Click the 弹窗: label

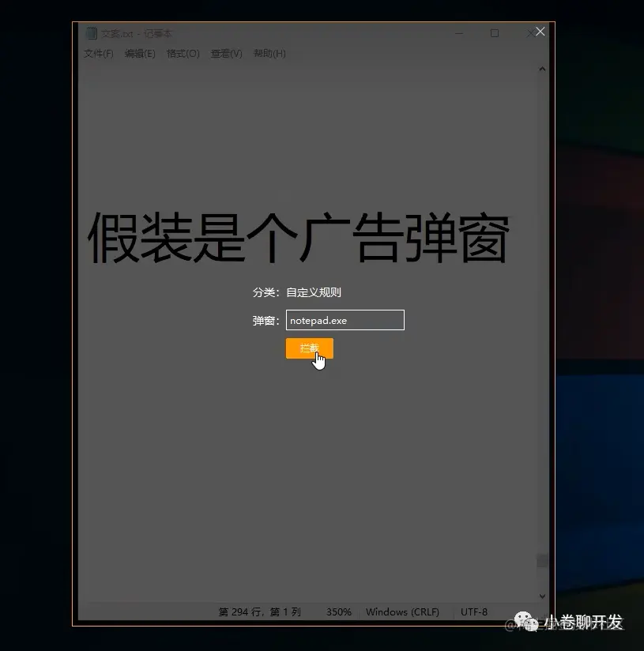(x=266, y=321)
